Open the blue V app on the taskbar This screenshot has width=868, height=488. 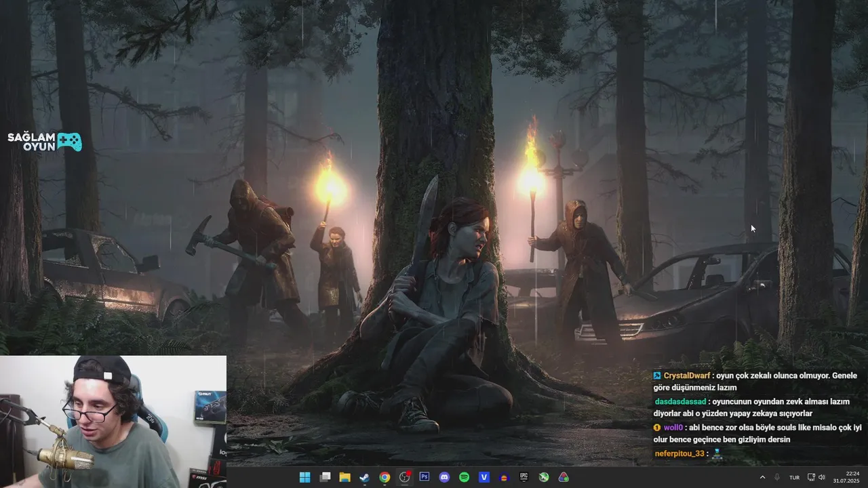tap(484, 477)
